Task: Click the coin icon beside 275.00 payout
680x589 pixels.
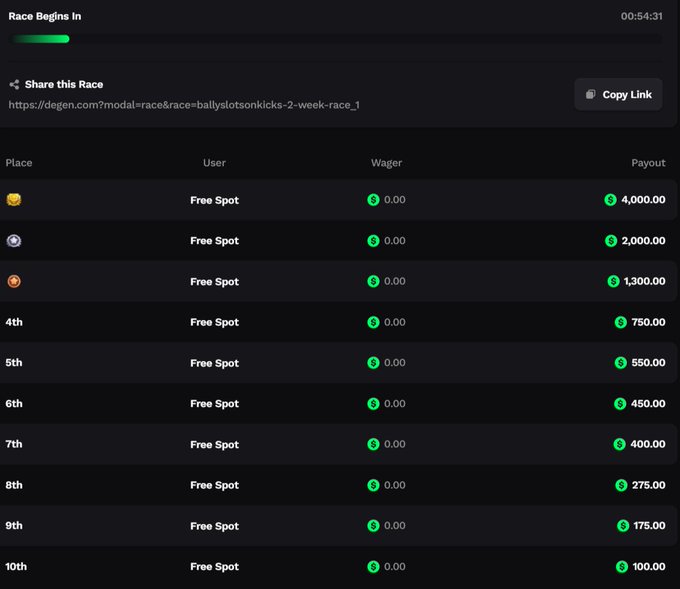Action: tap(621, 485)
